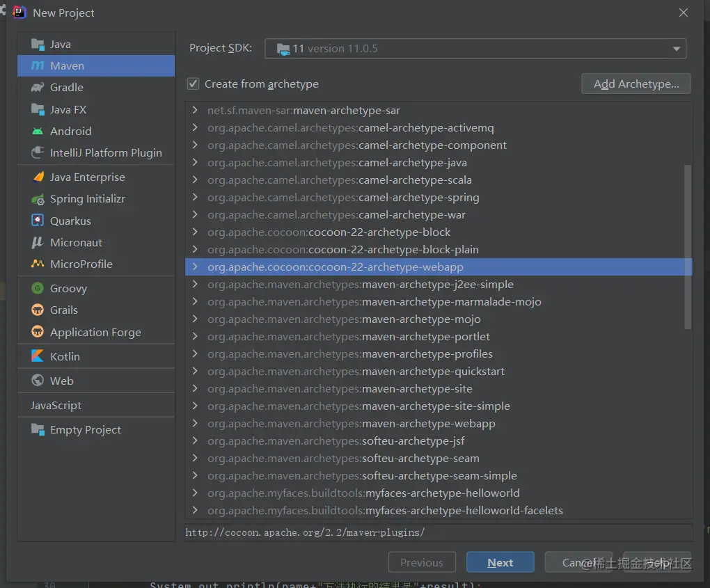
Task: Click the Empty Project folder icon
Action: tap(38, 429)
